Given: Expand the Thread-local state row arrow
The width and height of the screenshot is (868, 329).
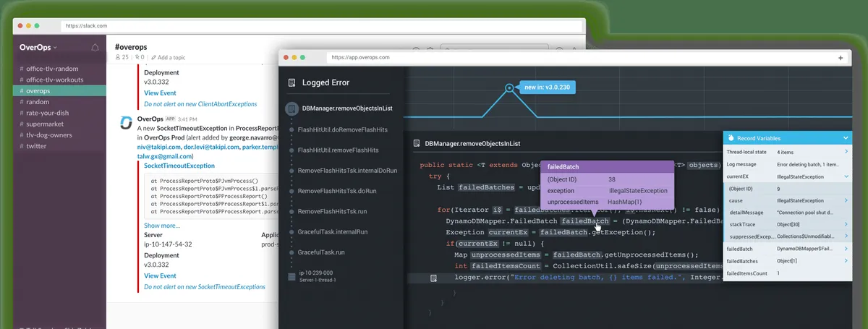Looking at the screenshot, I should [x=846, y=153].
